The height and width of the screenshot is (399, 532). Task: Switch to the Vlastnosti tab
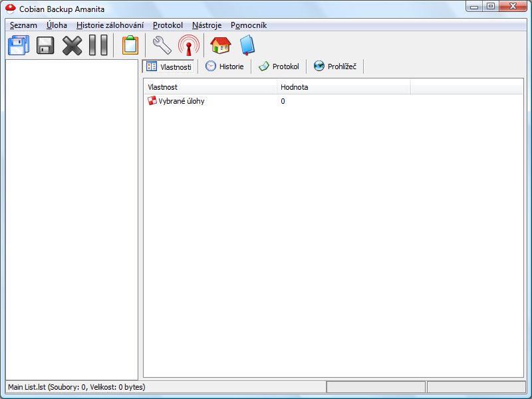[x=169, y=66]
